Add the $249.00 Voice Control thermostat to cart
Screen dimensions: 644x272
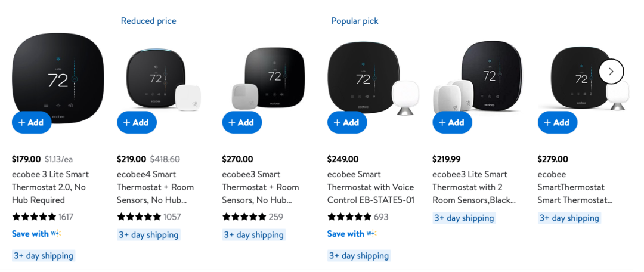(x=347, y=122)
